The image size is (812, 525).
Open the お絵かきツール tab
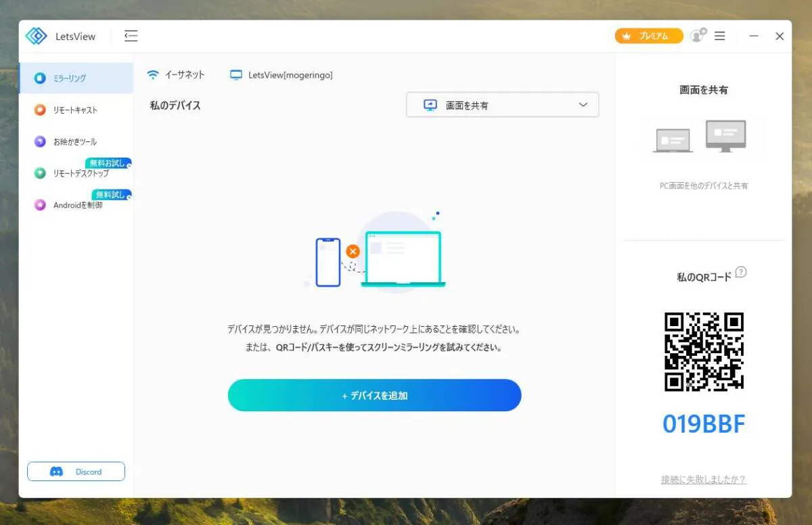pos(76,141)
